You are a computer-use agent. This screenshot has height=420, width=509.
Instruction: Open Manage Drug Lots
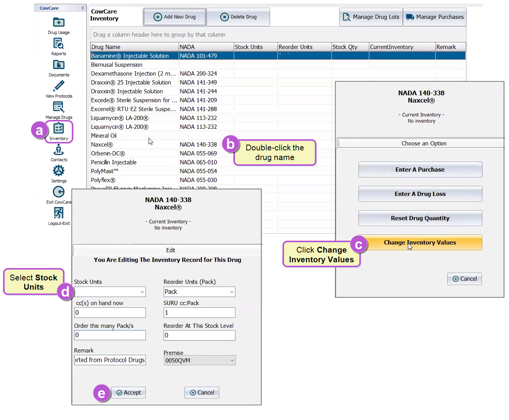pyautogui.click(x=371, y=17)
